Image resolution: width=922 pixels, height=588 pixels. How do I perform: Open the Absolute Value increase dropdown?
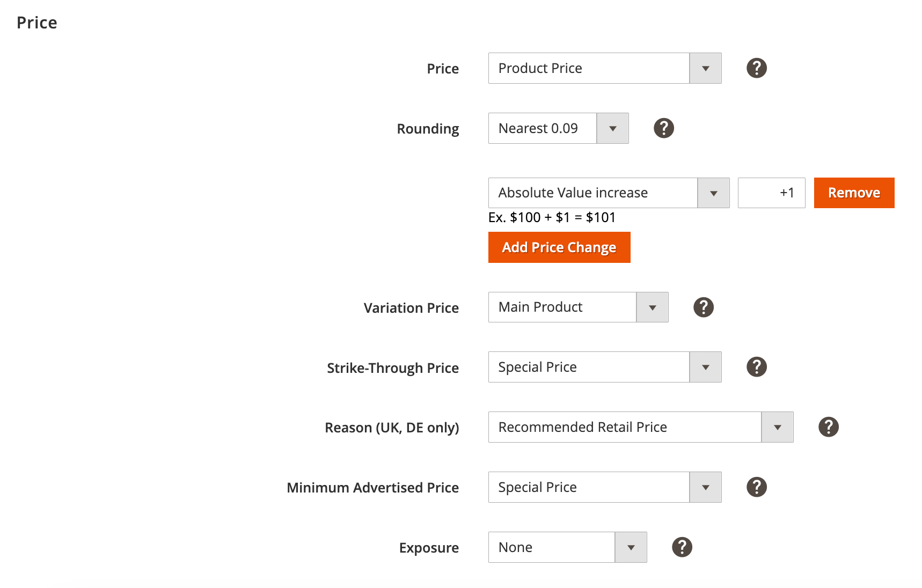pyautogui.click(x=609, y=193)
